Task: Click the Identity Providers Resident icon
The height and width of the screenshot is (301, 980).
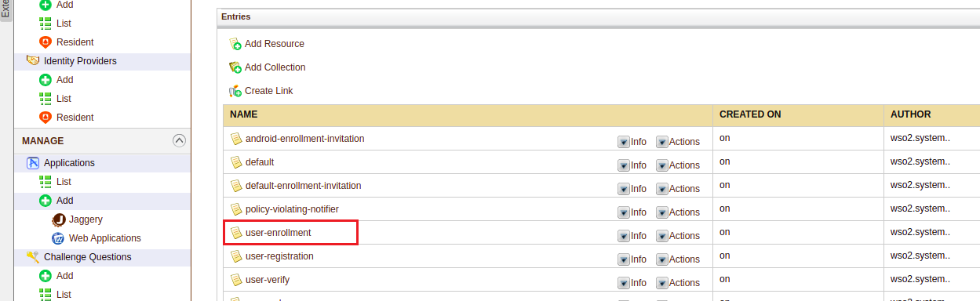Action: click(46, 118)
